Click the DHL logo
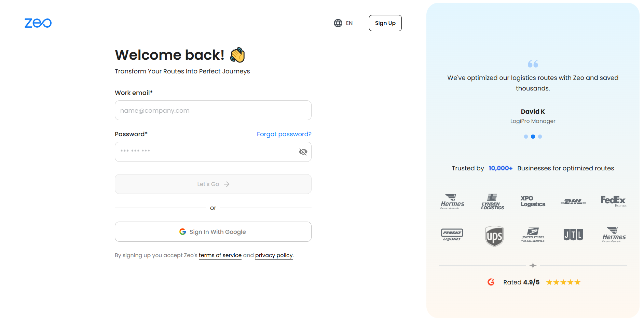Screen dimensions: 644x323 [573, 202]
